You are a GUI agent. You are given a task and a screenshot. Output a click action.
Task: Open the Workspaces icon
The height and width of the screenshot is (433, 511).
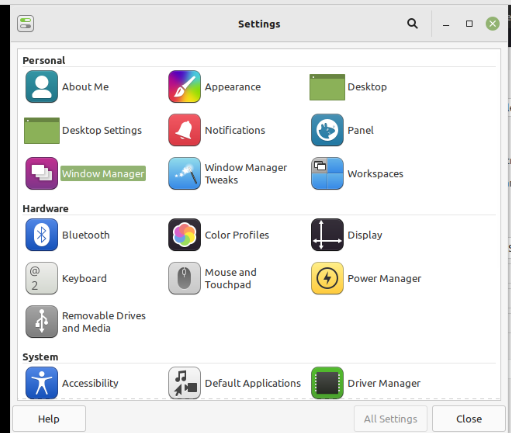(327, 173)
